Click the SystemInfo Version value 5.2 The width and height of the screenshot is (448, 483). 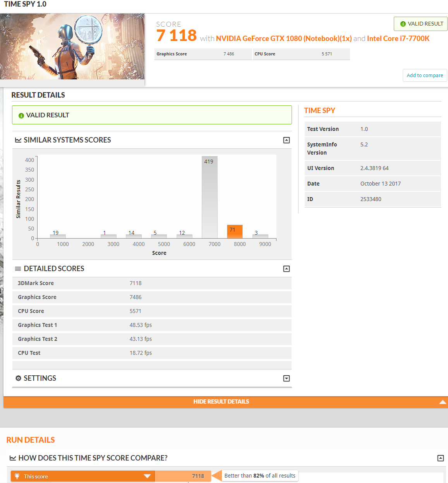click(364, 144)
